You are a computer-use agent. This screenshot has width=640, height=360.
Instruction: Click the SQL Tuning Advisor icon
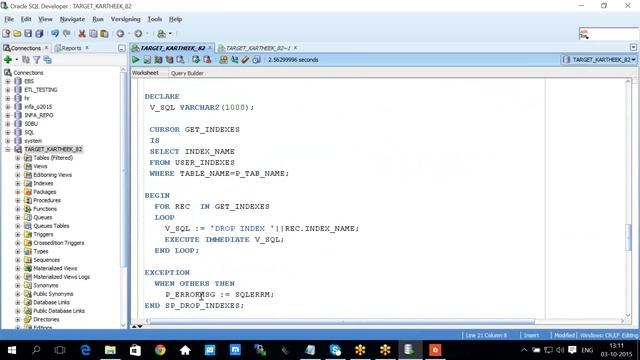[180, 60]
